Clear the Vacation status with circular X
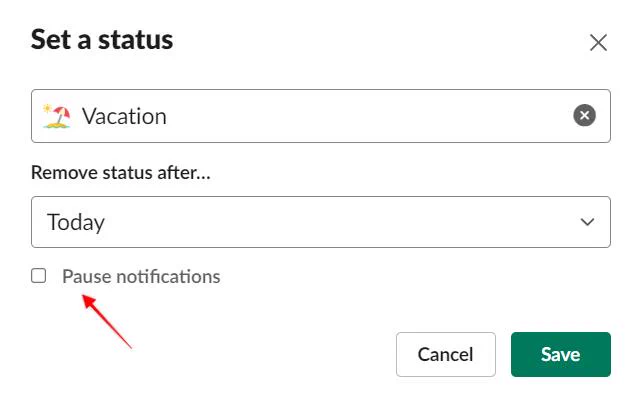632x404 pixels. pos(584,115)
